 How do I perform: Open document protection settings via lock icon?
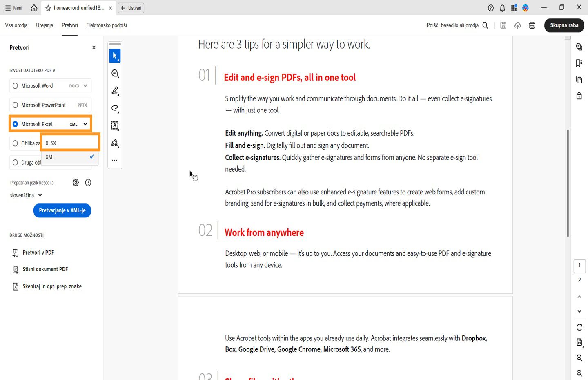tap(579, 96)
